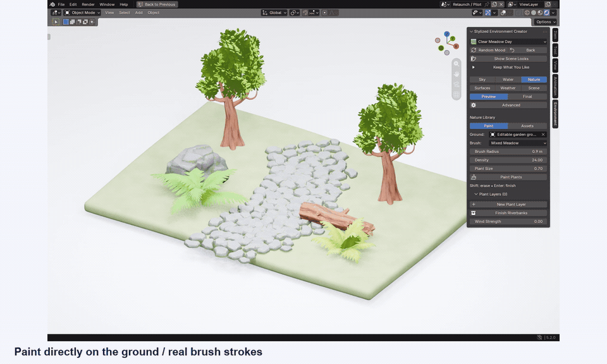Switch orthographic view using the grid icon
Viewport: 607px width, 364px height.
click(x=457, y=95)
